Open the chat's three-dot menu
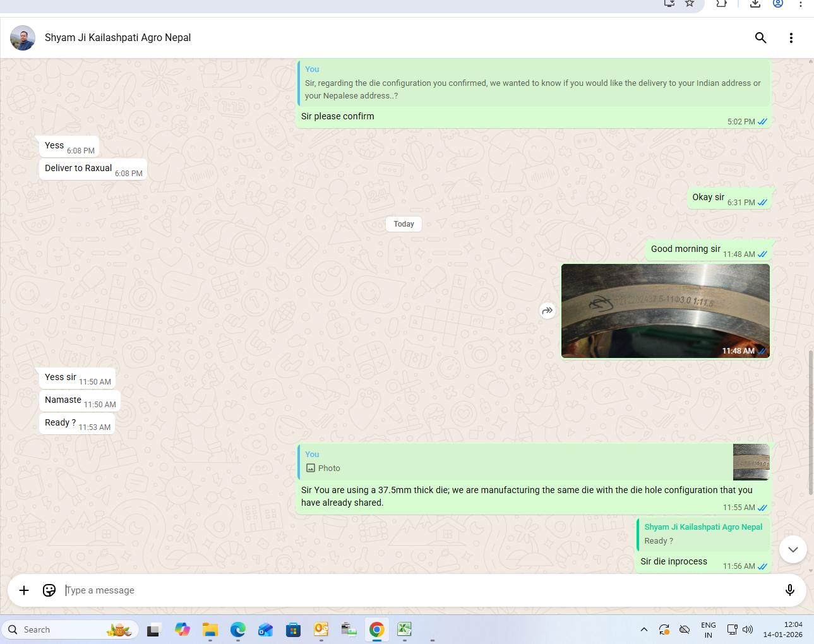This screenshot has height=644, width=814. tap(791, 38)
